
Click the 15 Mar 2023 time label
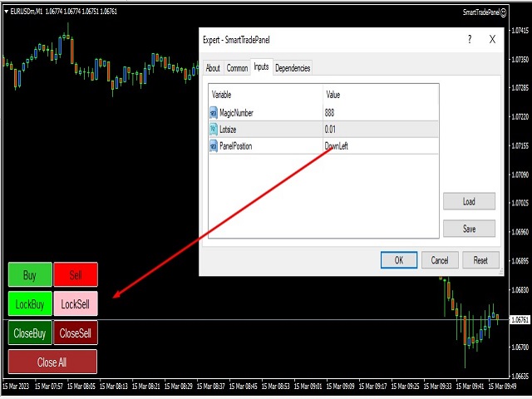coord(16,386)
